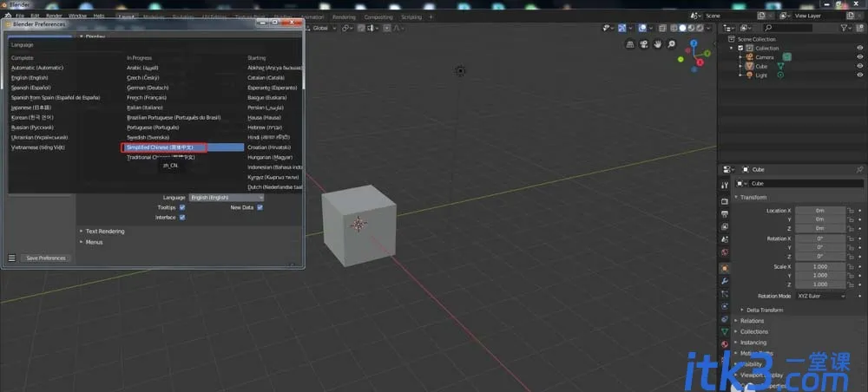Click the pan view hand icon

click(658, 44)
